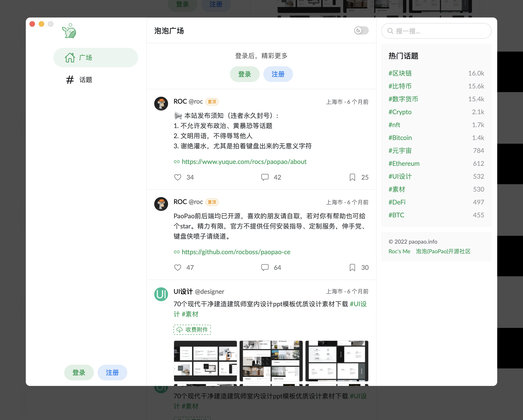
Task: Select the #区块链 hot topic
Action: coord(400,73)
